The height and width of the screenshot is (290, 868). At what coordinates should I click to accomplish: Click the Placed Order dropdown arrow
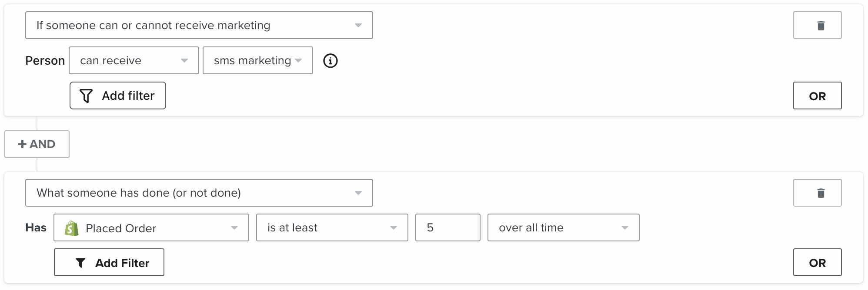tap(234, 228)
